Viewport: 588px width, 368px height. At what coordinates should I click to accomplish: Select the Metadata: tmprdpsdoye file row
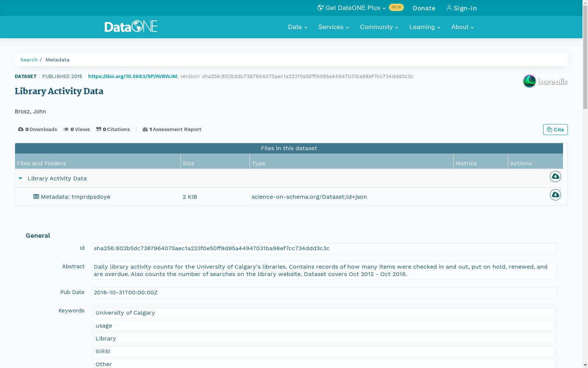[x=289, y=197]
